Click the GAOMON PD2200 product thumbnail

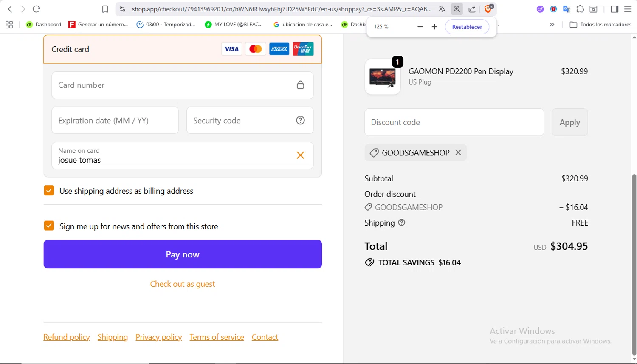click(x=383, y=77)
